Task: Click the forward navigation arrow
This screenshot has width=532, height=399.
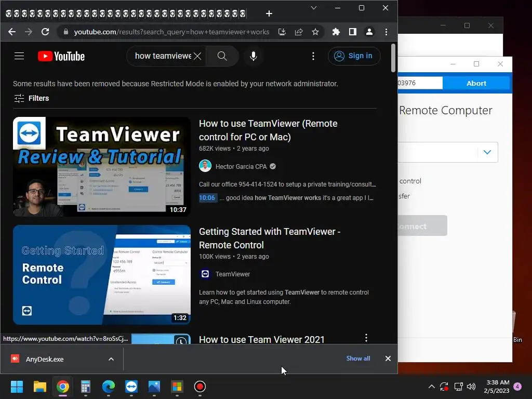Action: pyautogui.click(x=29, y=32)
